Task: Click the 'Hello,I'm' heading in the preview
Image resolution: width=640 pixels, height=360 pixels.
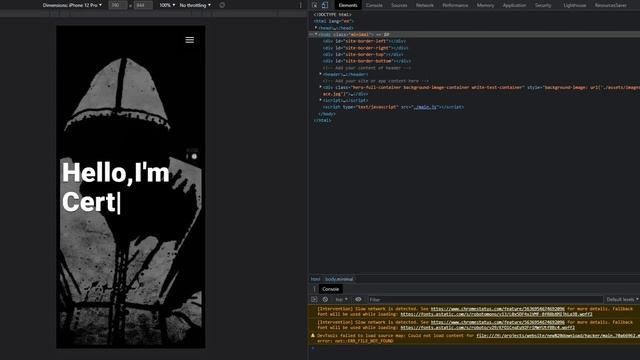Action: (x=116, y=173)
